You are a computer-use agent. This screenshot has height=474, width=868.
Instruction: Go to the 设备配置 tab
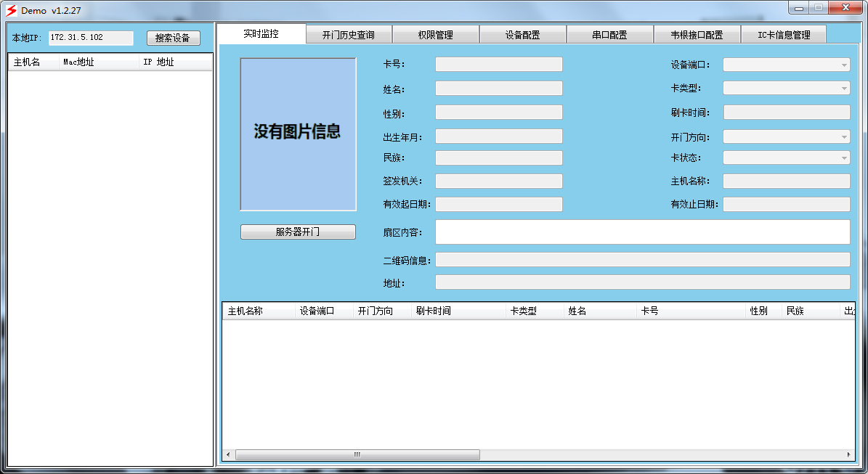click(523, 35)
